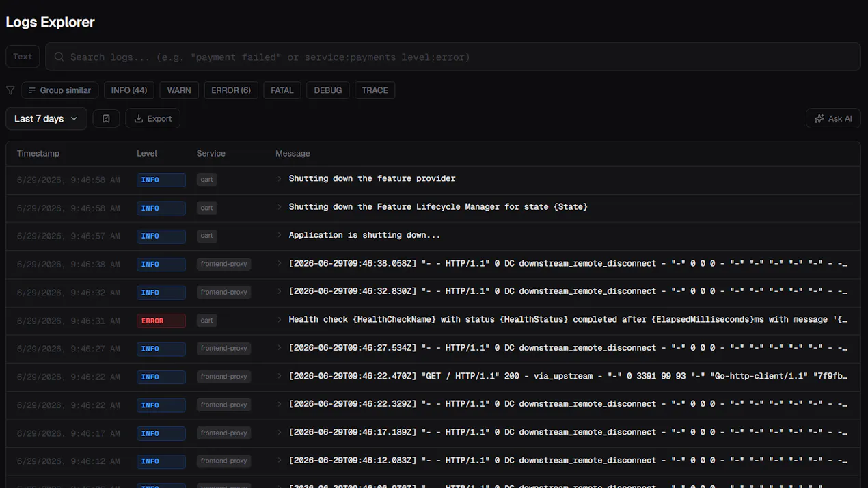This screenshot has width=868, height=488.
Task: Click the Ask AI button
Action: pyautogui.click(x=833, y=118)
